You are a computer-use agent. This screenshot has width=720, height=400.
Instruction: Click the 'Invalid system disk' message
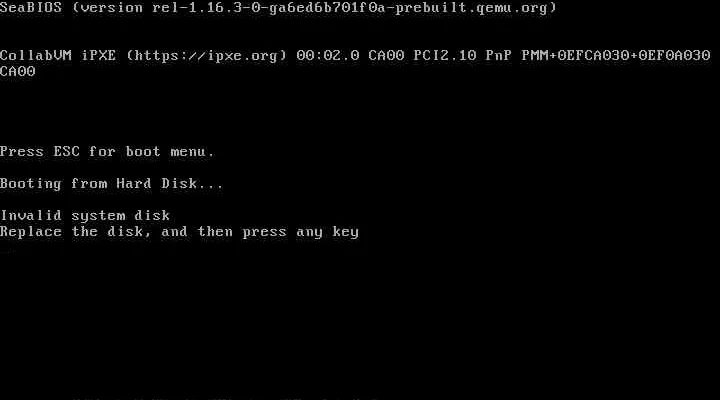(x=85, y=215)
